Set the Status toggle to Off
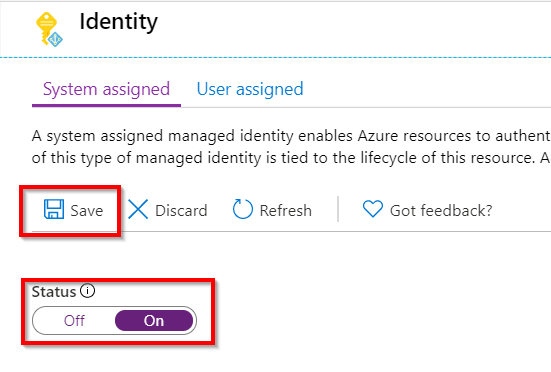This screenshot has height=372, width=551. 74,321
